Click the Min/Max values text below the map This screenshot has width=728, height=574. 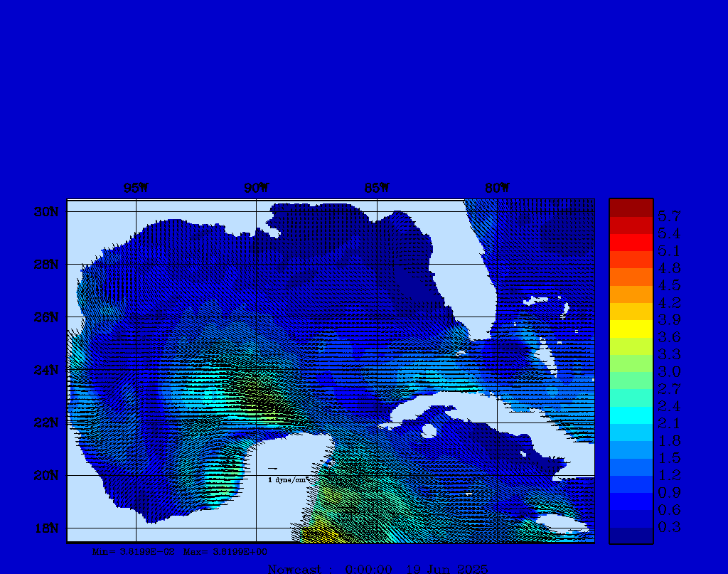tap(180, 551)
